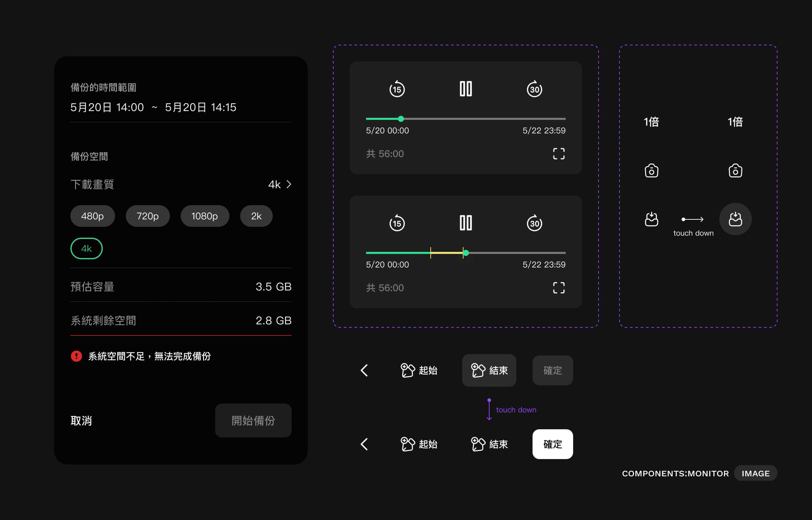Image resolution: width=812 pixels, height=520 pixels.
Task: Click highlighted 結束 in upper clip toolbar
Action: click(489, 370)
